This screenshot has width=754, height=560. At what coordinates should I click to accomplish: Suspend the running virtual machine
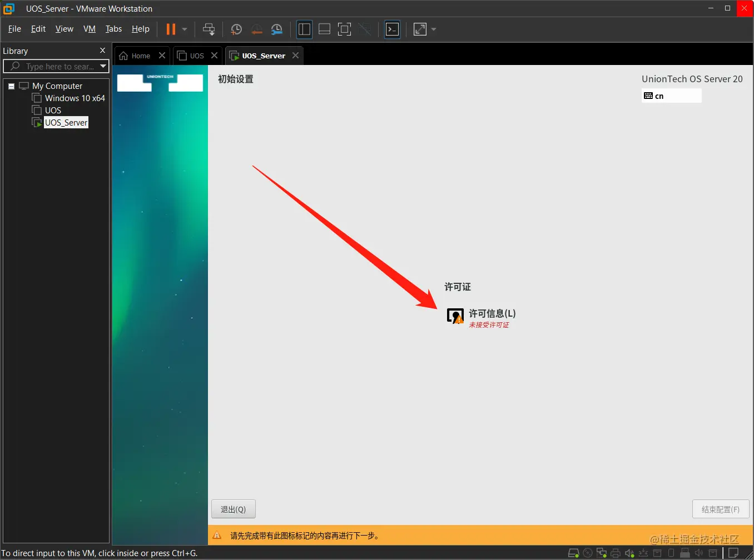(170, 29)
